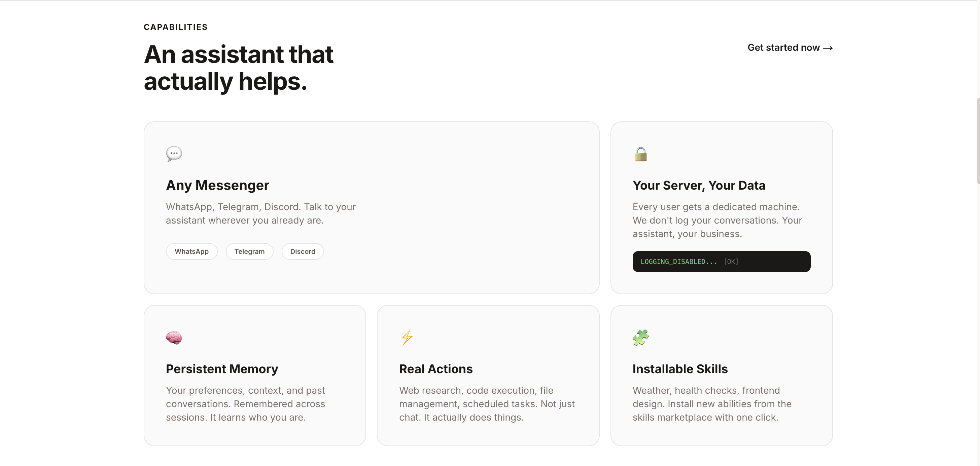Viewport: 980px width, 466px height.
Task: Select the Discord pill badge
Action: pyautogui.click(x=303, y=251)
